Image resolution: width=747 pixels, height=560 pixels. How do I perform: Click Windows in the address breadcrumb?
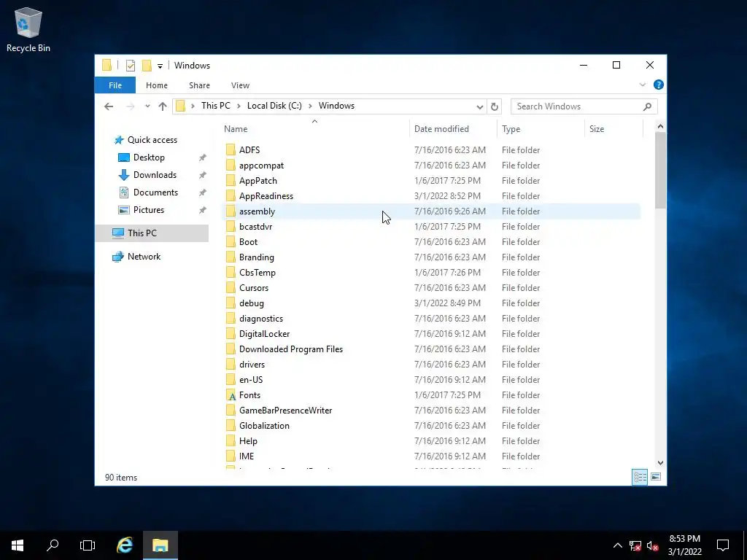336,106
